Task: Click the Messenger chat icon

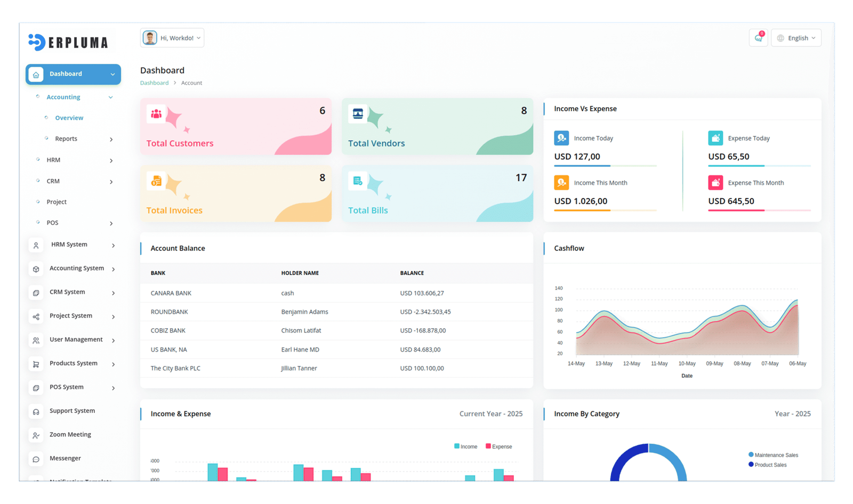Action: (36, 459)
